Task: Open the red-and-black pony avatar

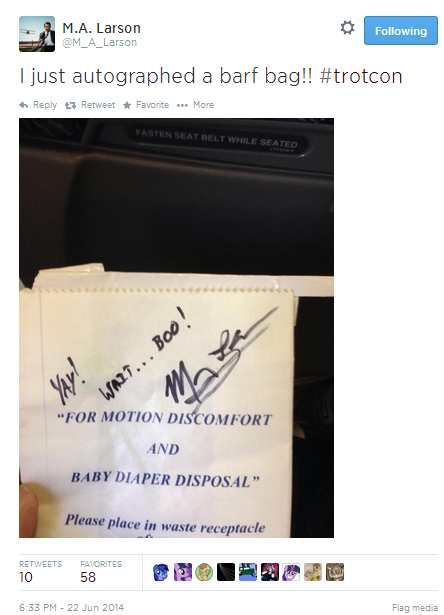Action: [x=269, y=572]
